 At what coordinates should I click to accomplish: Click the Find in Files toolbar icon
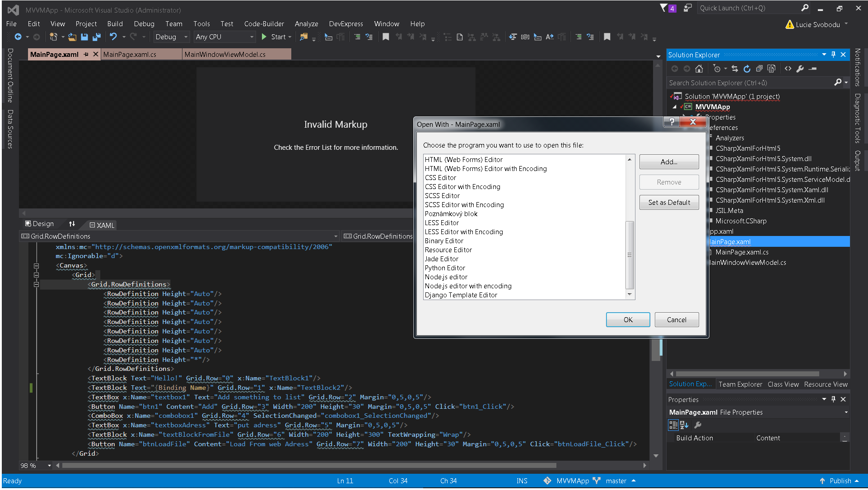303,37
